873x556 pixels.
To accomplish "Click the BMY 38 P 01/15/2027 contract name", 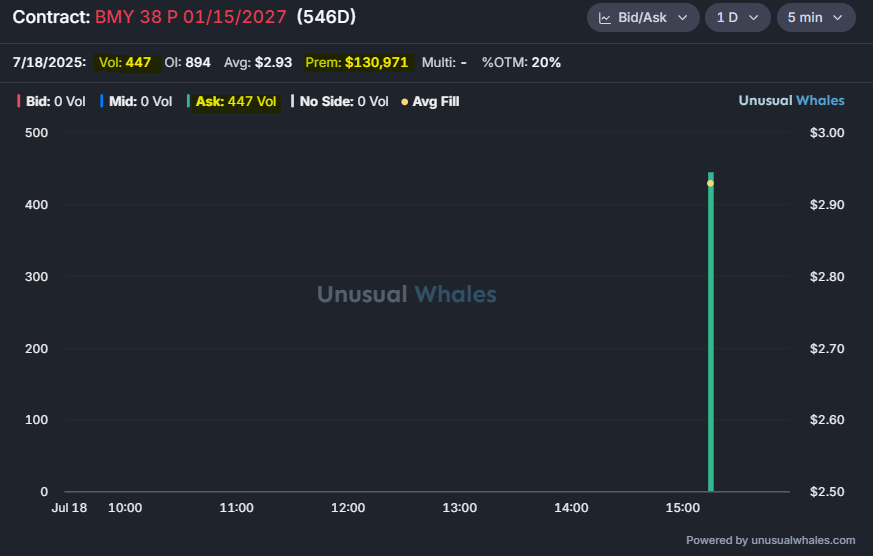I will click(x=190, y=17).
